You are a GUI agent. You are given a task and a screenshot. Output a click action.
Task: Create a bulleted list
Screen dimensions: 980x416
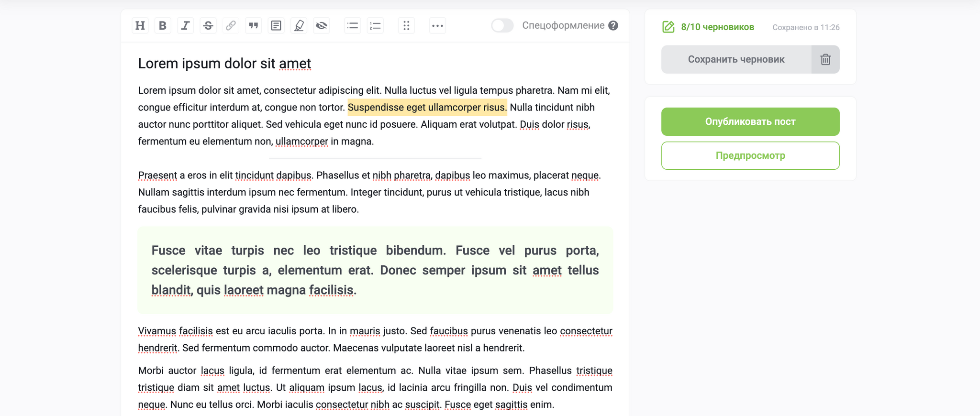click(x=352, y=26)
